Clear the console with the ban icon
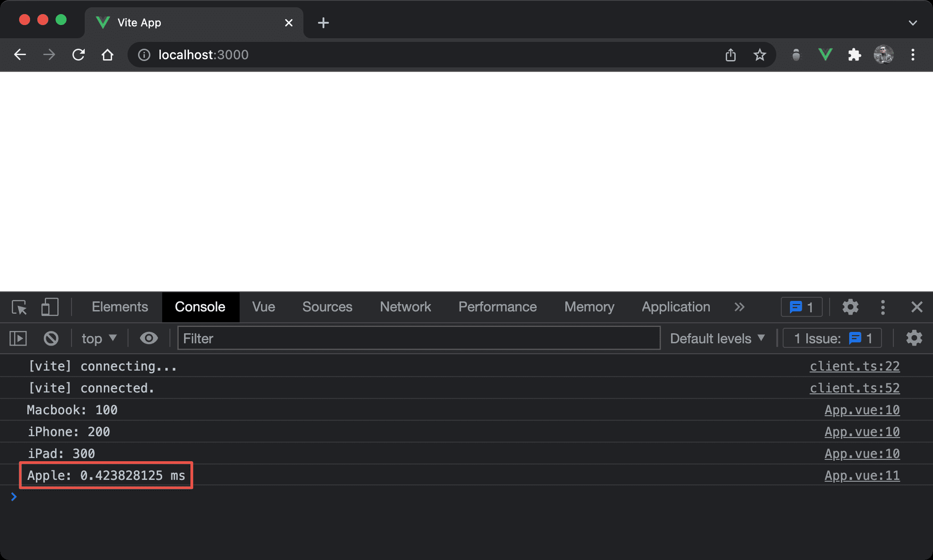 pyautogui.click(x=51, y=338)
